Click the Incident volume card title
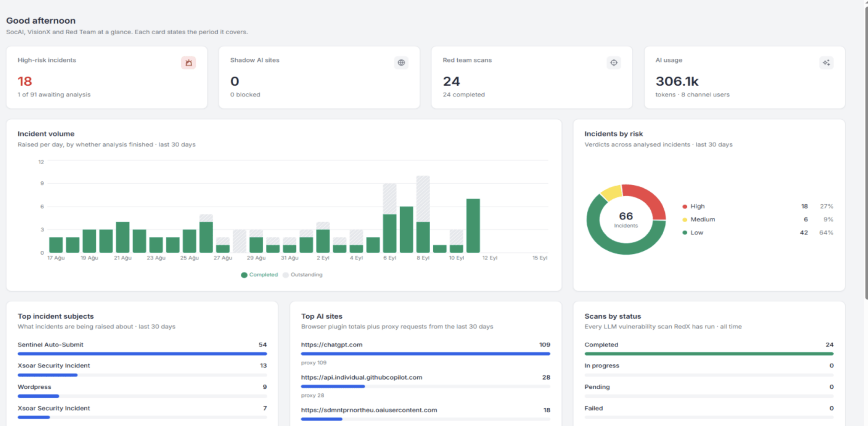868x426 pixels. 46,134
